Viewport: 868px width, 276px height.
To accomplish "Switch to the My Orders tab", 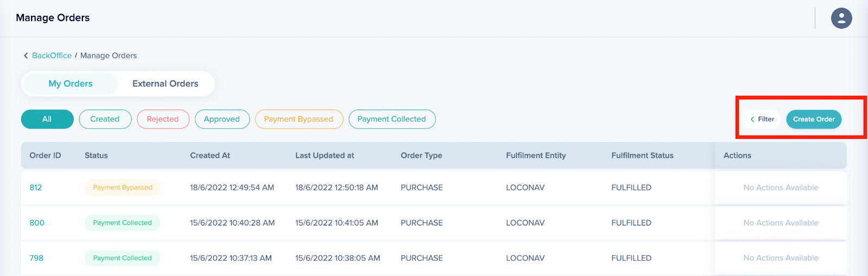I will (71, 84).
